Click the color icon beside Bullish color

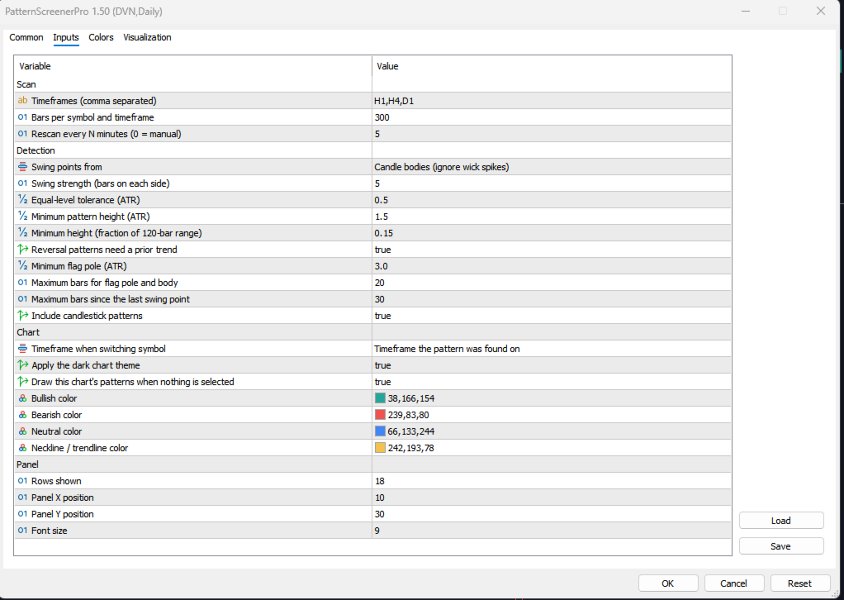pos(22,398)
